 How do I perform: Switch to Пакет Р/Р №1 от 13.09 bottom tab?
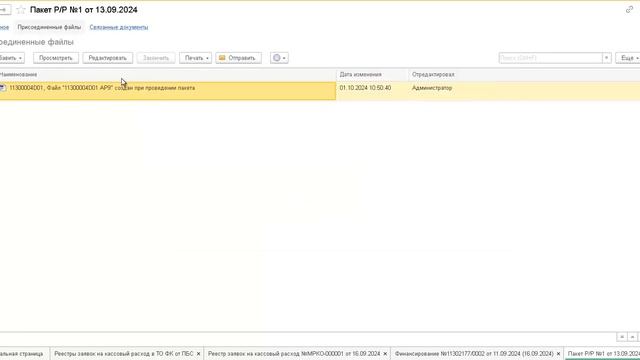[x=603, y=353]
